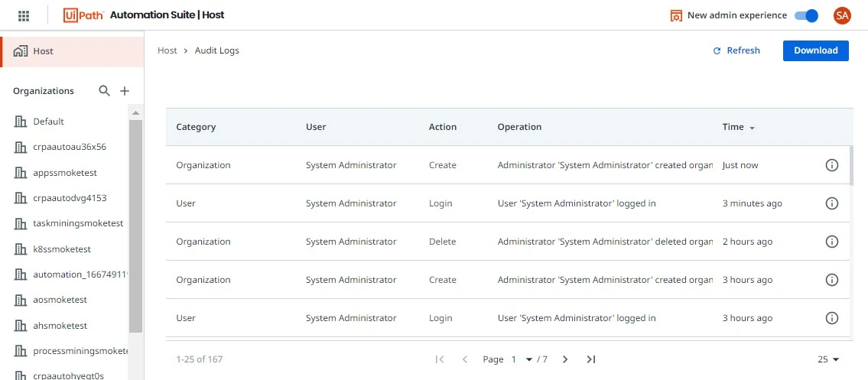
Task: Open the SA user avatar menu
Action: [842, 15]
